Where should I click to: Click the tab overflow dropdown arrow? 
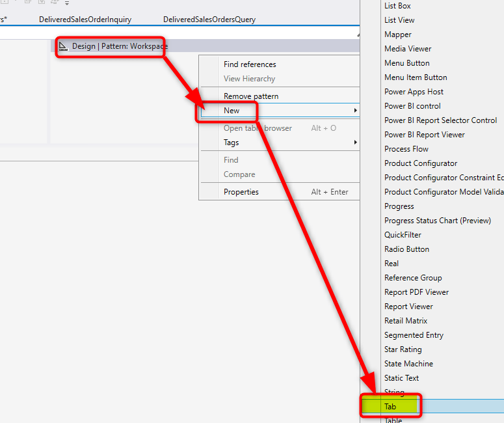(x=357, y=34)
